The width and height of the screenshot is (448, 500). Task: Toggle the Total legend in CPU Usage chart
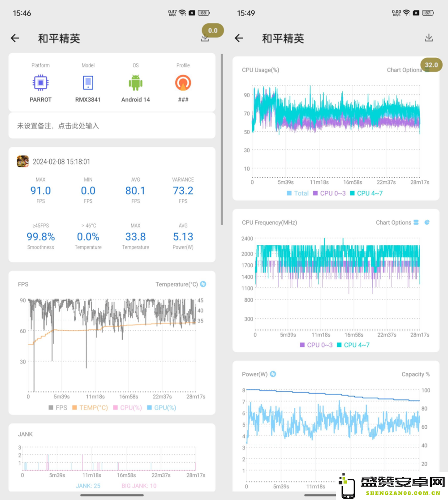point(298,193)
